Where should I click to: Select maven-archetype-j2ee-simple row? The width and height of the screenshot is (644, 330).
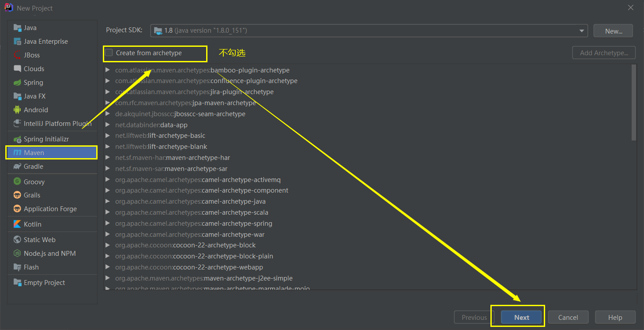tap(367, 278)
